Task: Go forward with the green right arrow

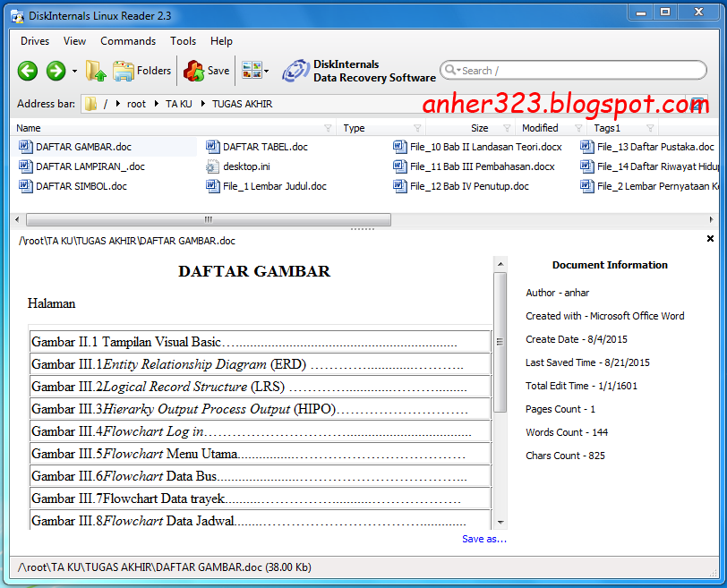Action: click(x=56, y=71)
